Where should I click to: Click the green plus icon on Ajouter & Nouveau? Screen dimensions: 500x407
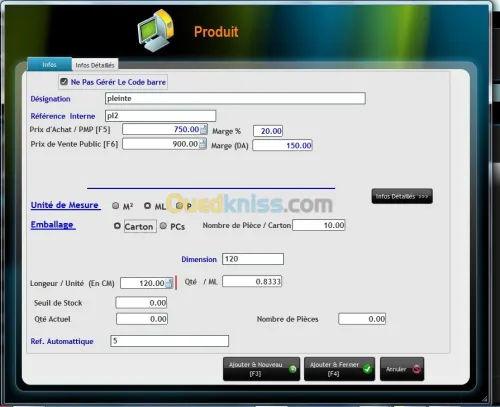click(x=292, y=369)
